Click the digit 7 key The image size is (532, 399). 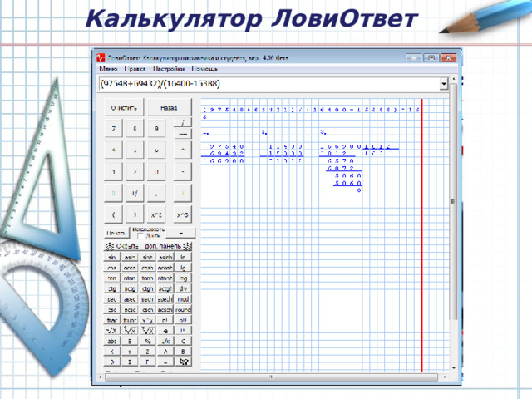click(x=113, y=128)
